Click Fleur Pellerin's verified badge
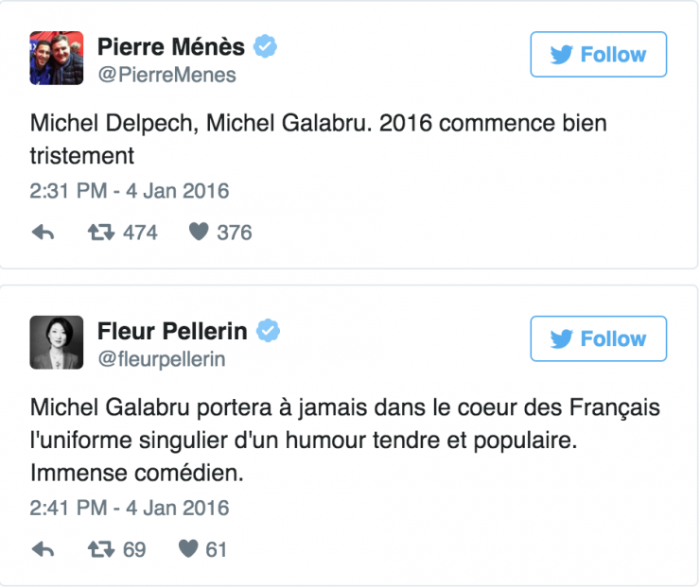Screen dimensions: 700x588 269,331
